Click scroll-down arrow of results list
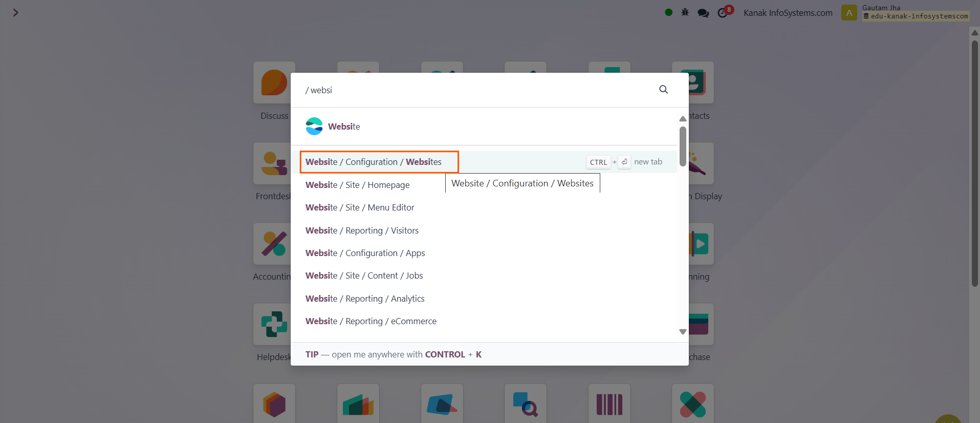 (683, 332)
